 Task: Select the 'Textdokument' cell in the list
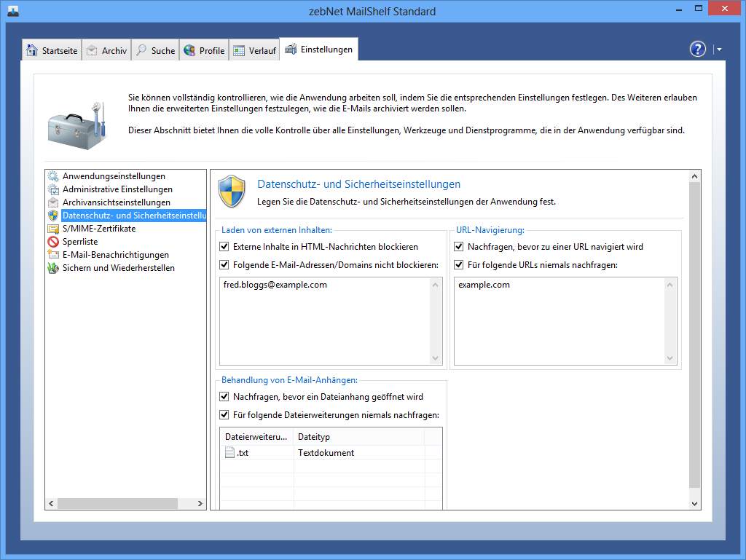tap(326, 452)
